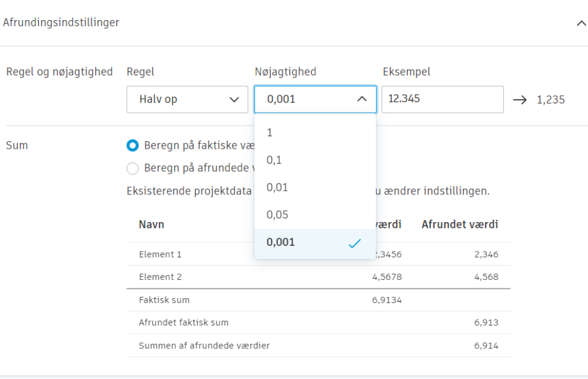Click the dropdown chevron on Halv op
Image resolution: width=588 pixels, height=379 pixels.
tap(233, 99)
